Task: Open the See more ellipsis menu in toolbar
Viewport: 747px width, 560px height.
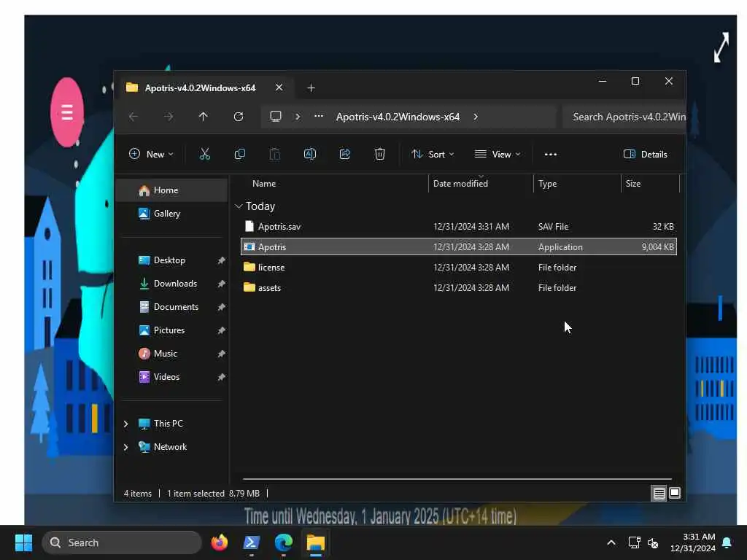Action: [x=551, y=155]
